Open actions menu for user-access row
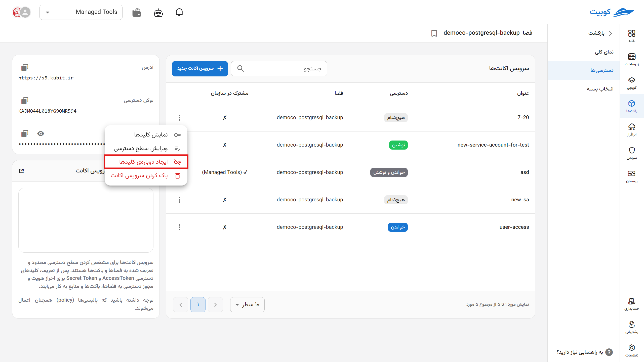This screenshot has height=362, width=644. (x=179, y=227)
